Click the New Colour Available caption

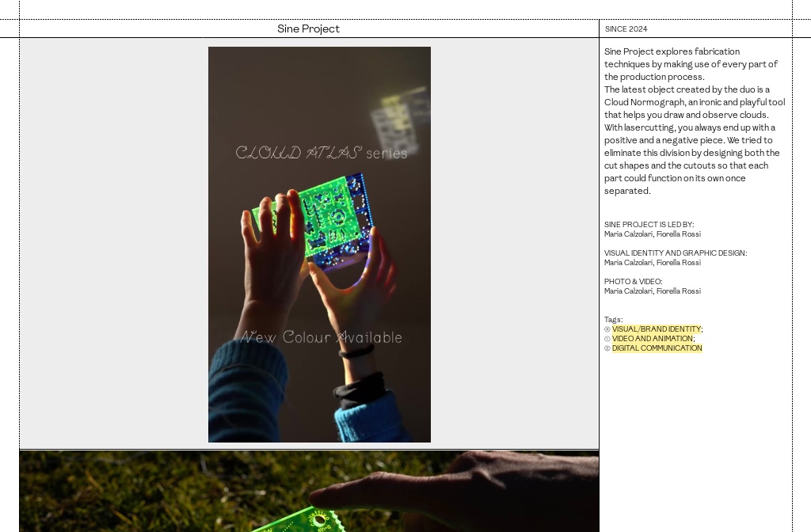[x=322, y=337]
